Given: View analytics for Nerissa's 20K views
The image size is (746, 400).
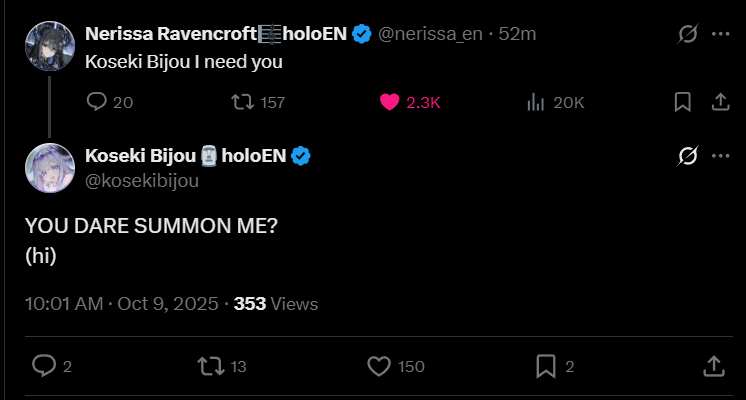Looking at the screenshot, I should [x=536, y=102].
